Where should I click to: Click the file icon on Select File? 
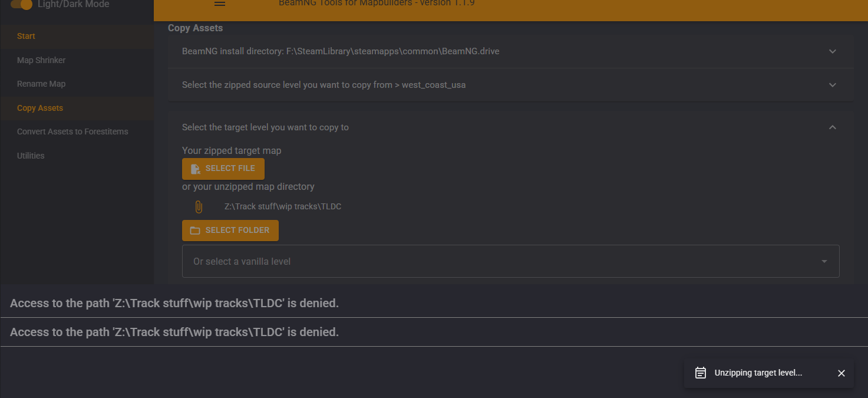[x=196, y=169]
